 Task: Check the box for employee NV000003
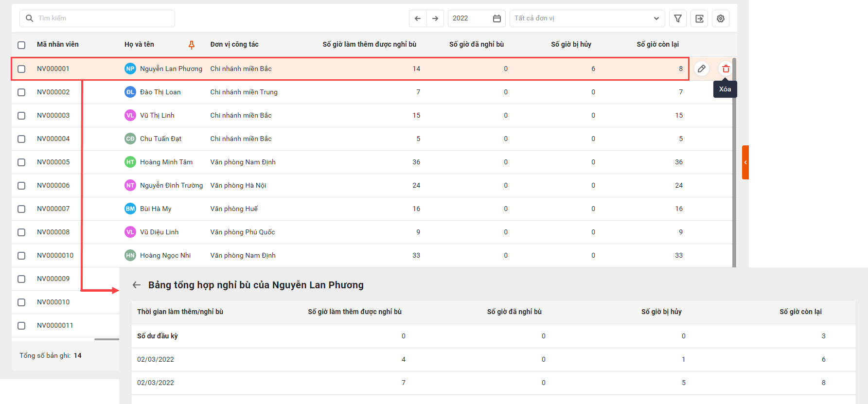[21, 116]
